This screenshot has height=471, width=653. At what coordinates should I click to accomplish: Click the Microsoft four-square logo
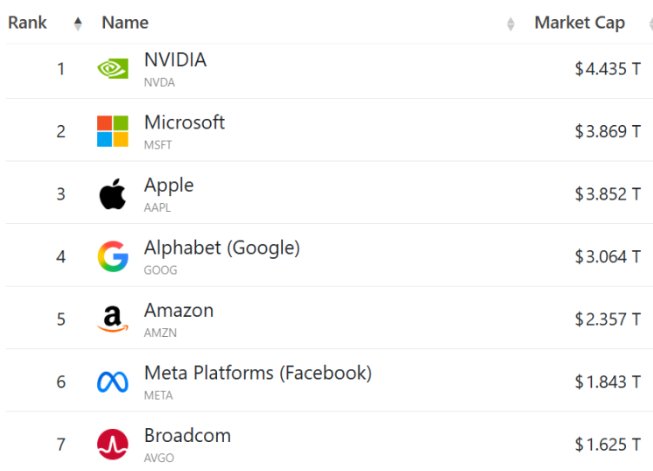(112, 131)
